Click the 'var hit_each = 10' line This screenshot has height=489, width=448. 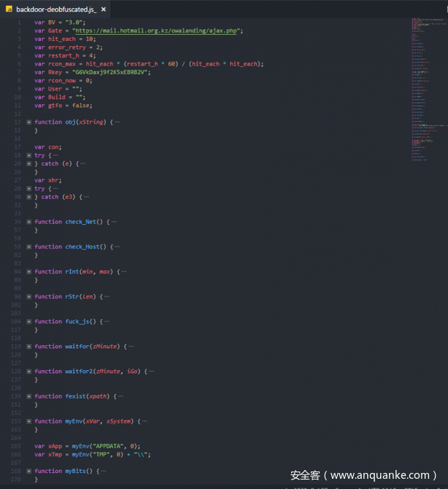[65, 39]
